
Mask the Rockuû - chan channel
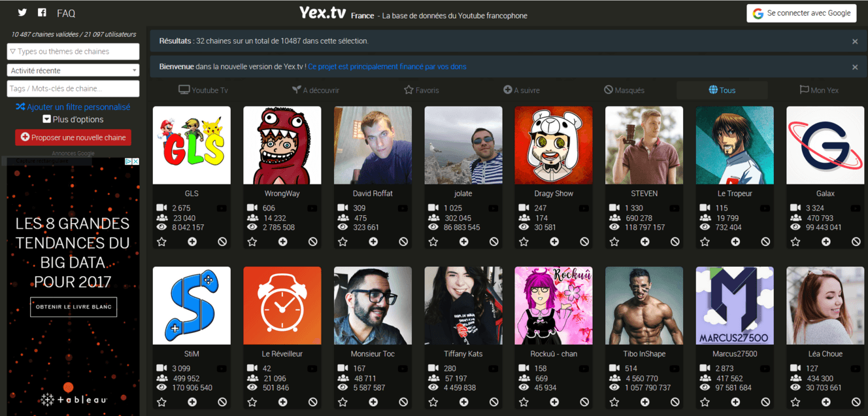pyautogui.click(x=584, y=402)
